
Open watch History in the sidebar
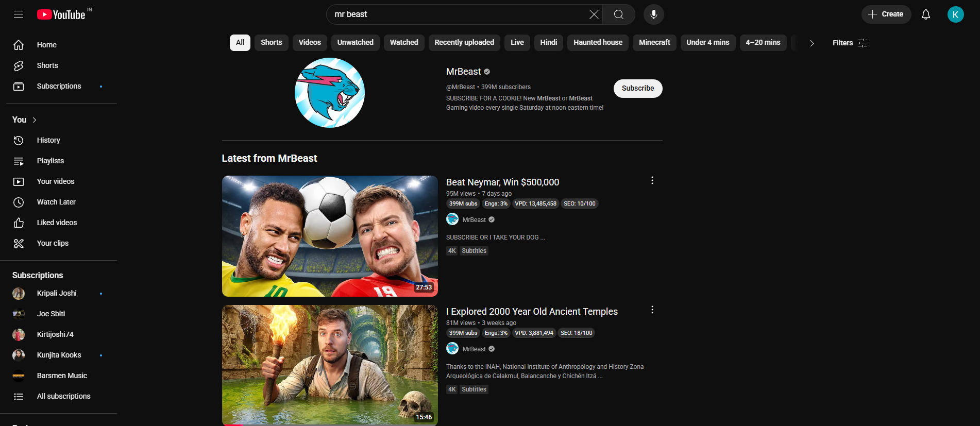click(x=48, y=140)
